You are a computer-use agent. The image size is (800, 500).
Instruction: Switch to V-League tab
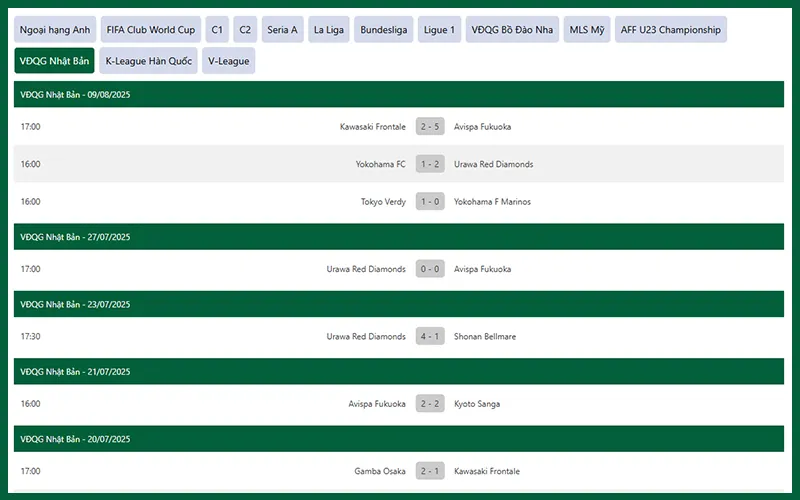pyautogui.click(x=228, y=61)
